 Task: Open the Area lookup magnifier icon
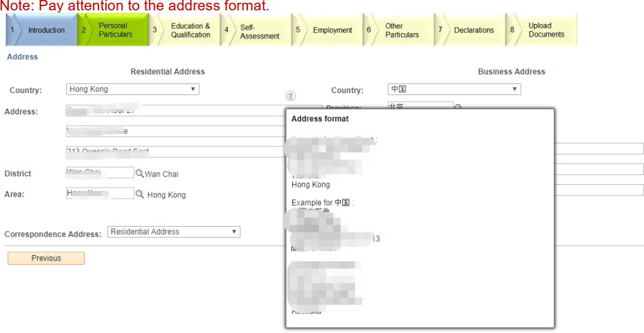pos(140,194)
